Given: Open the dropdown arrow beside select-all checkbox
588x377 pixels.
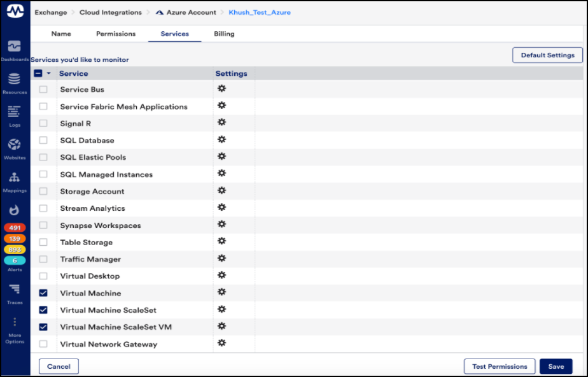Looking at the screenshot, I should pos(48,73).
